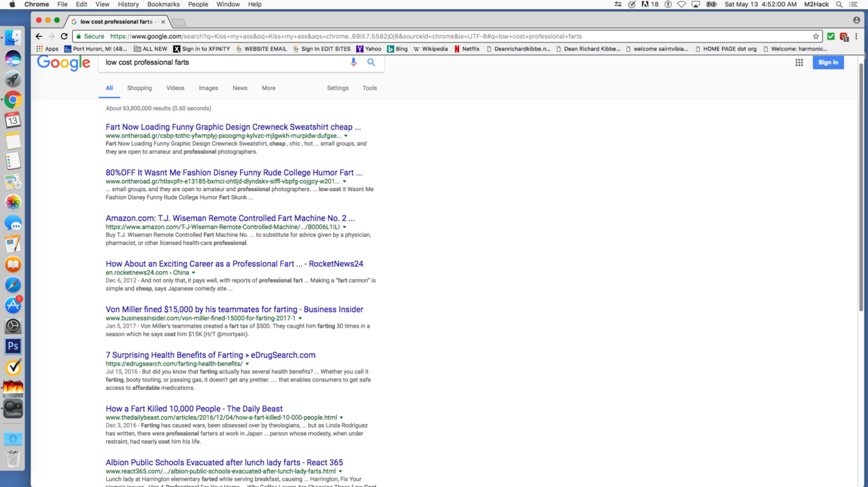868x487 pixels.
Task: Expand the dropdown arrow for ontheroad.gr htlsvpfn result
Action: (x=344, y=182)
